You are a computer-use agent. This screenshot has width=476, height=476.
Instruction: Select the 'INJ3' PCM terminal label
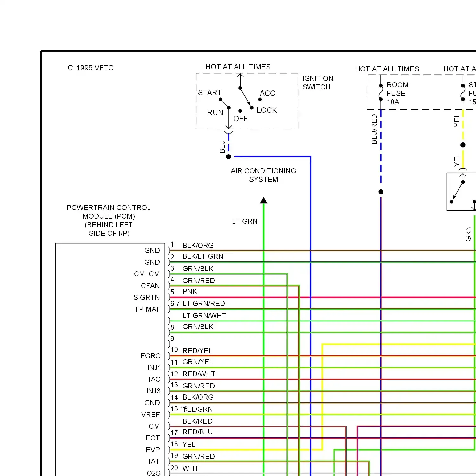pyautogui.click(x=154, y=391)
